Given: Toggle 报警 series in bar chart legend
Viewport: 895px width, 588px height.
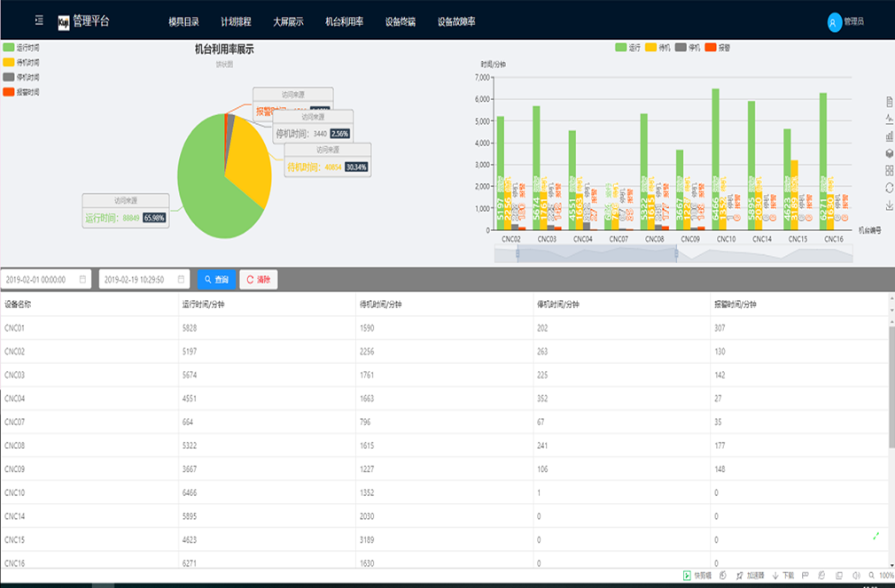Looking at the screenshot, I should (x=718, y=47).
